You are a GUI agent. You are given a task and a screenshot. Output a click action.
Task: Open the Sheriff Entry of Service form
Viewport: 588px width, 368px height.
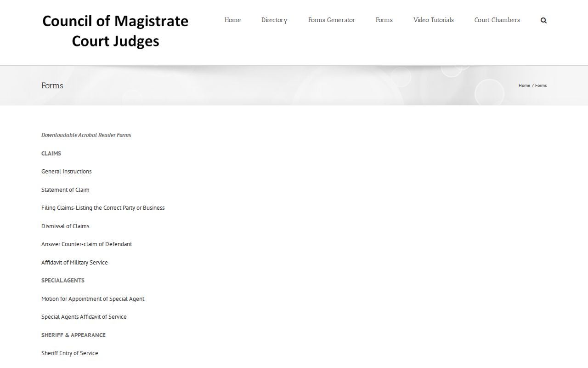[x=69, y=353]
